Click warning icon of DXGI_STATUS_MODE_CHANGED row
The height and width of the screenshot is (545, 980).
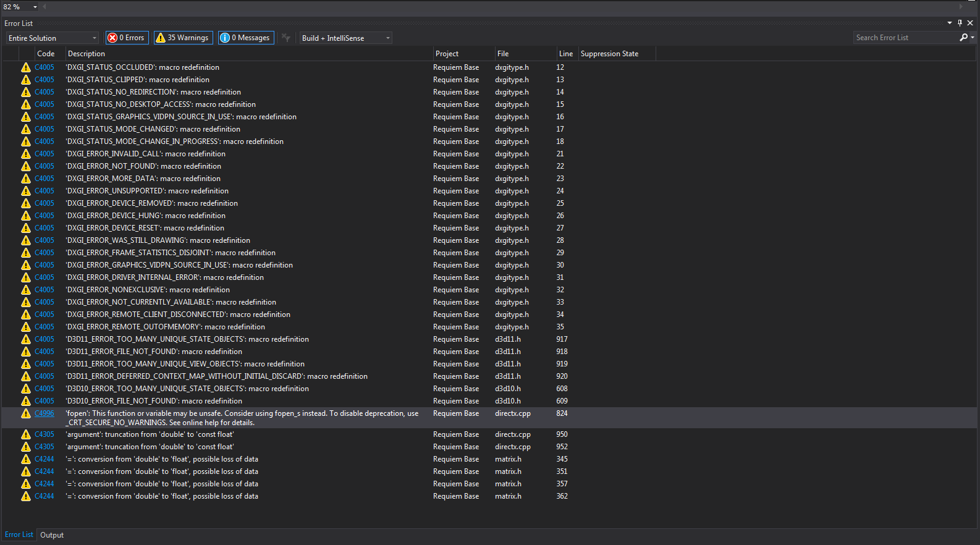pos(26,129)
